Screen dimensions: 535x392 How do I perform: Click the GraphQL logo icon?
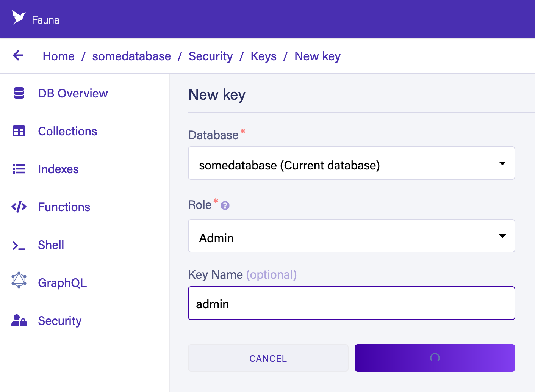(x=19, y=280)
